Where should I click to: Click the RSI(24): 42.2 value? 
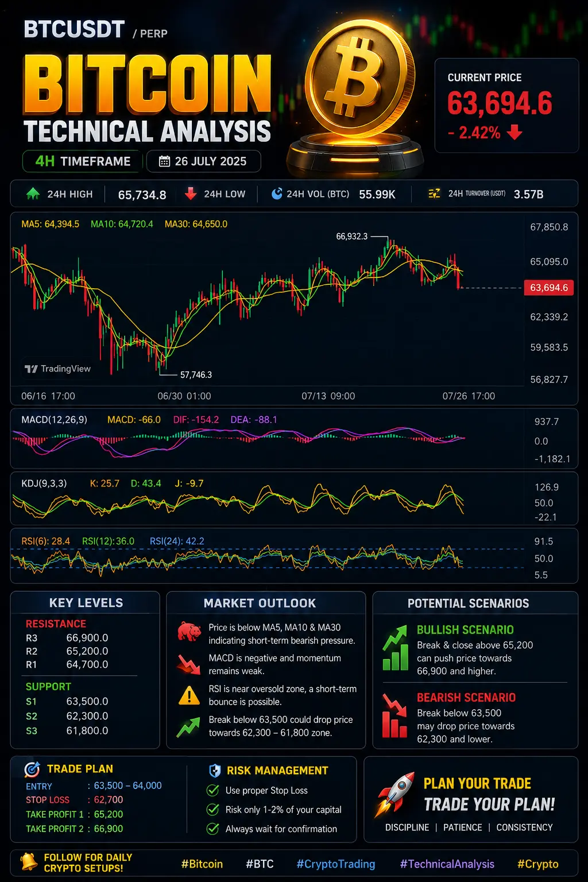pos(177,541)
